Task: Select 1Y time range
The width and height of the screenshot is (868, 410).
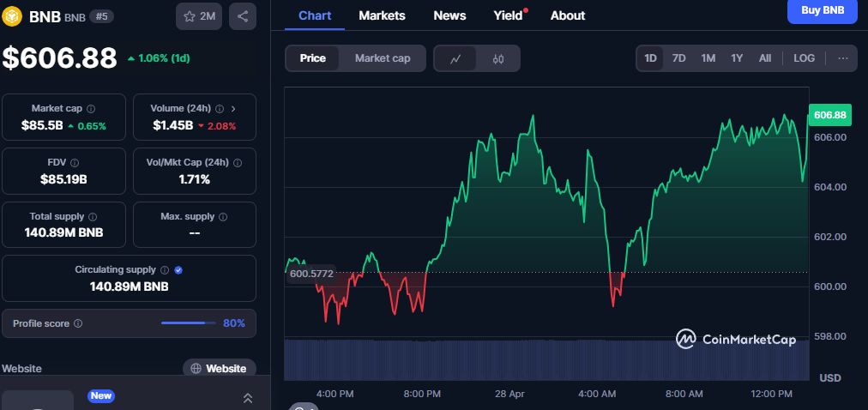Action: tap(737, 58)
